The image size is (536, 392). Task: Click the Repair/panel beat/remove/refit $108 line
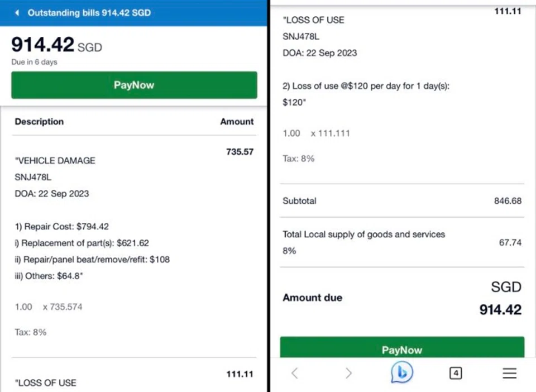pyautogui.click(x=92, y=259)
